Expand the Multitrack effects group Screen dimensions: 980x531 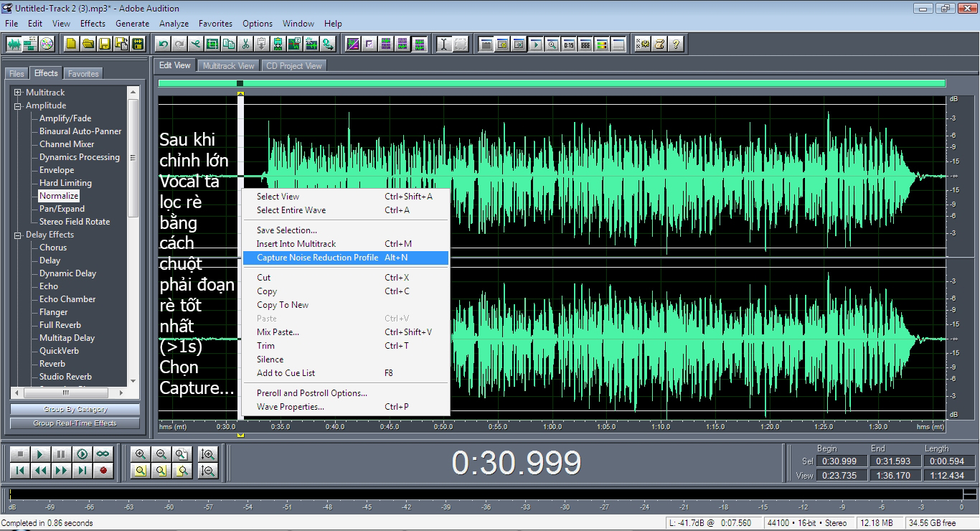point(18,93)
